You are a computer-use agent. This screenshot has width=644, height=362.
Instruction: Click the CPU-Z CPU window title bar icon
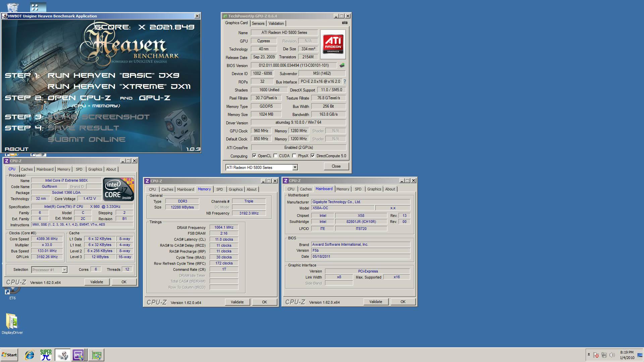pos(6,161)
